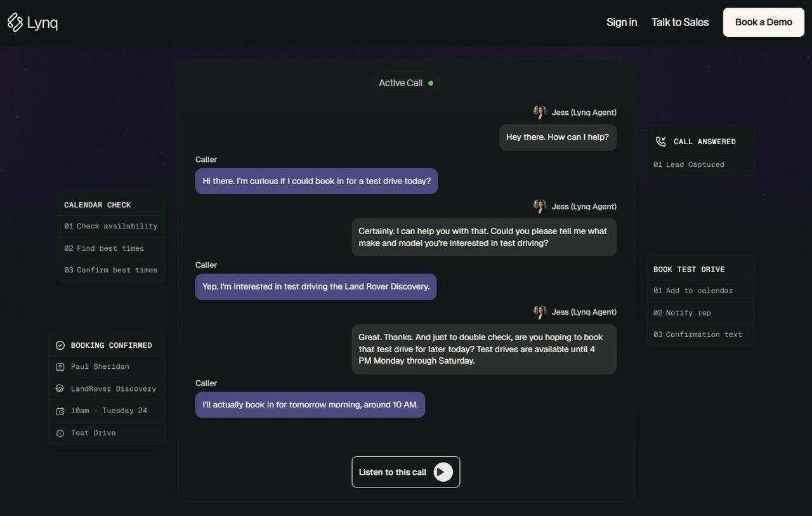Click the Lynq logo icon

tap(15, 22)
